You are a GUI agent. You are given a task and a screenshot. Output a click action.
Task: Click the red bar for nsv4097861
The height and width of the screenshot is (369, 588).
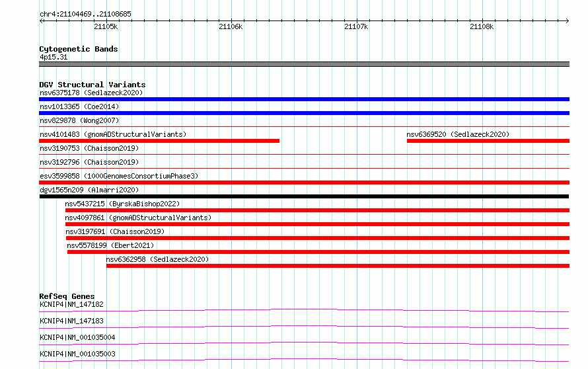317,224
